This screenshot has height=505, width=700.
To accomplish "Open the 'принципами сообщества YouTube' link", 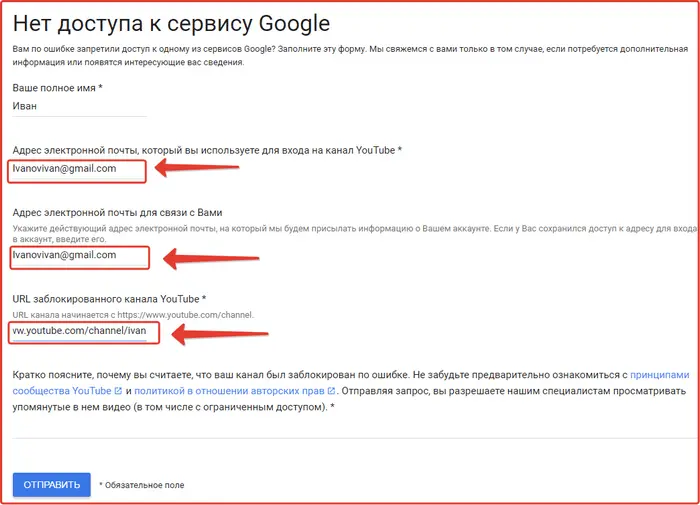I will click(661, 375).
